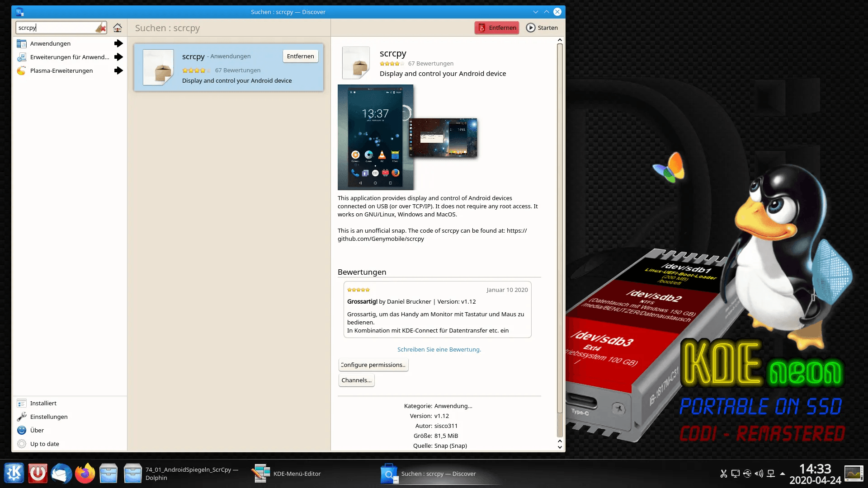Screen dimensions: 868x488
Task: Click the red power icon in taskbar
Action: [x=38, y=474]
